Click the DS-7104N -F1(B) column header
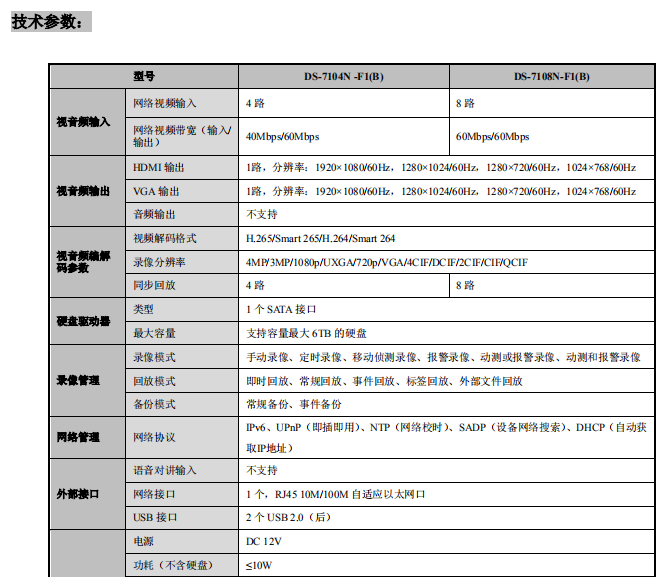The image size is (672, 577). [x=344, y=76]
